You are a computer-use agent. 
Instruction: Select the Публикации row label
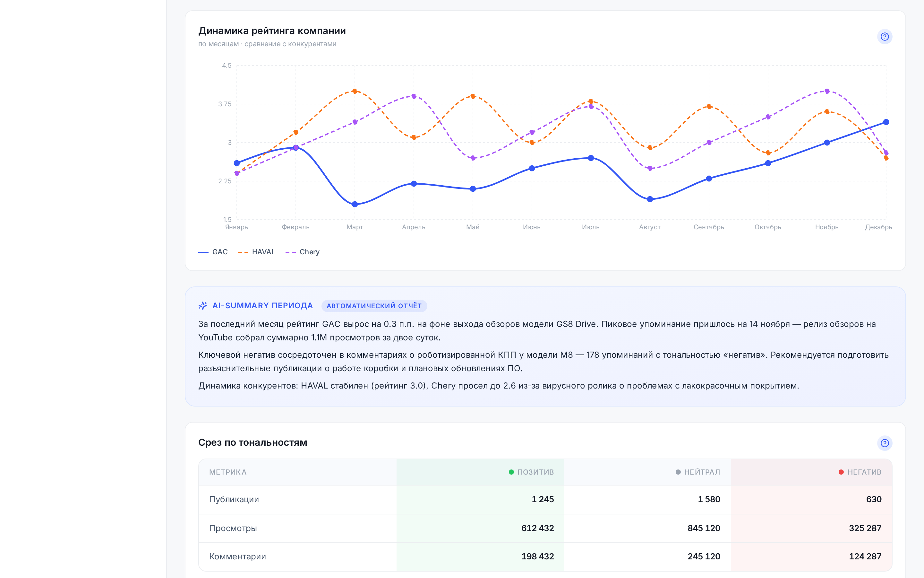[234, 499]
